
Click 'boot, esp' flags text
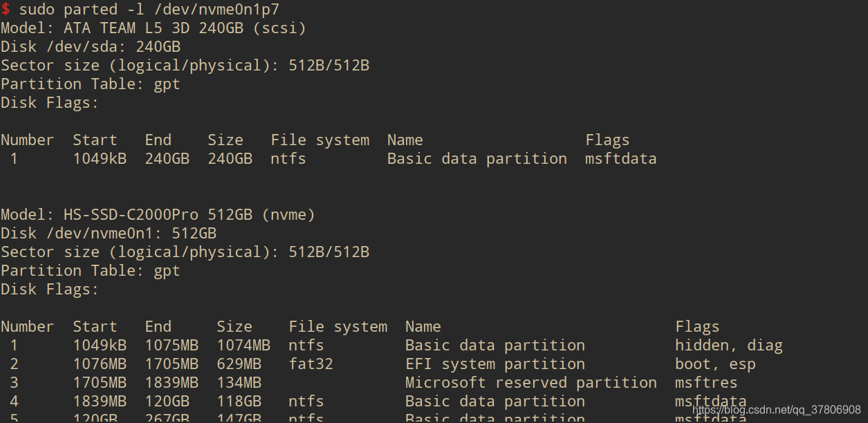point(715,364)
